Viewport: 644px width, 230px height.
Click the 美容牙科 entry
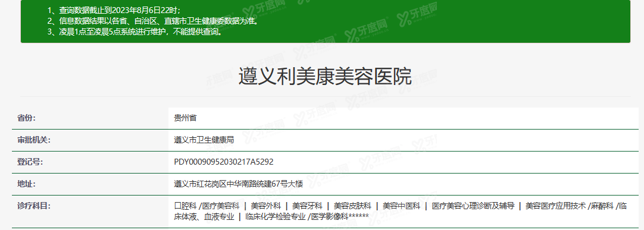pyautogui.click(x=307, y=206)
